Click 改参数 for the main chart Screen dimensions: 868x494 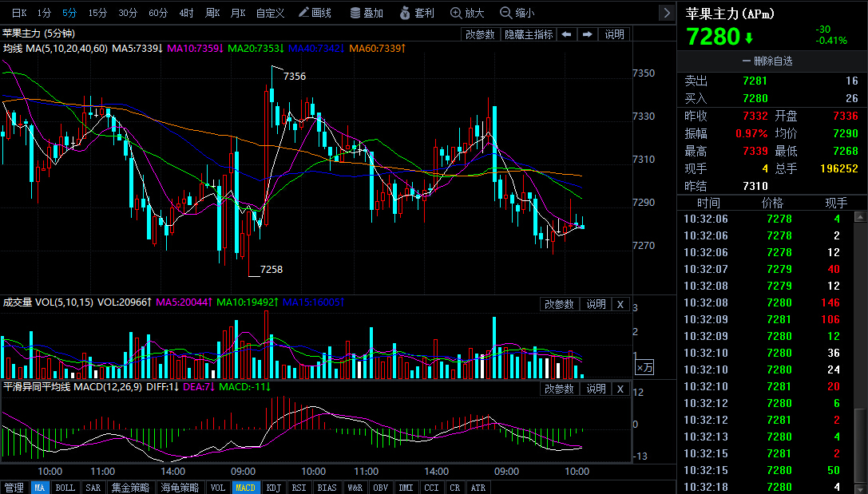click(x=480, y=34)
